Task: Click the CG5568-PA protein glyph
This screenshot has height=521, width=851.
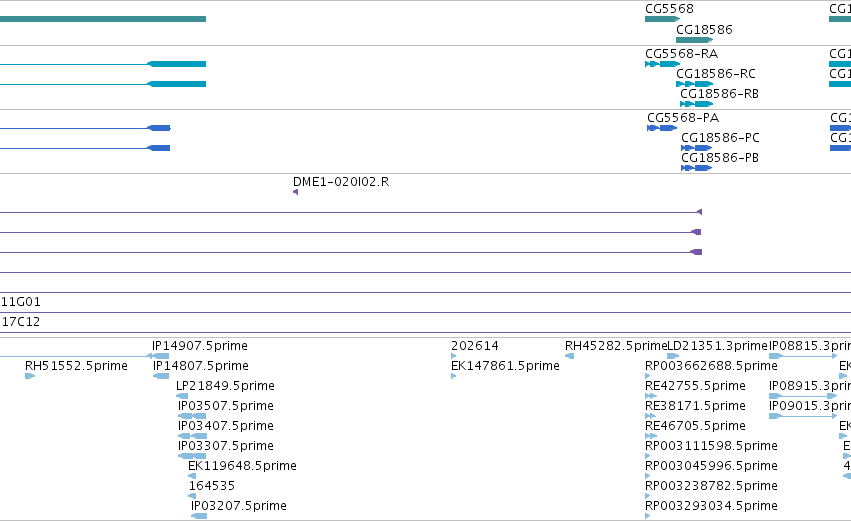Action: point(662,128)
